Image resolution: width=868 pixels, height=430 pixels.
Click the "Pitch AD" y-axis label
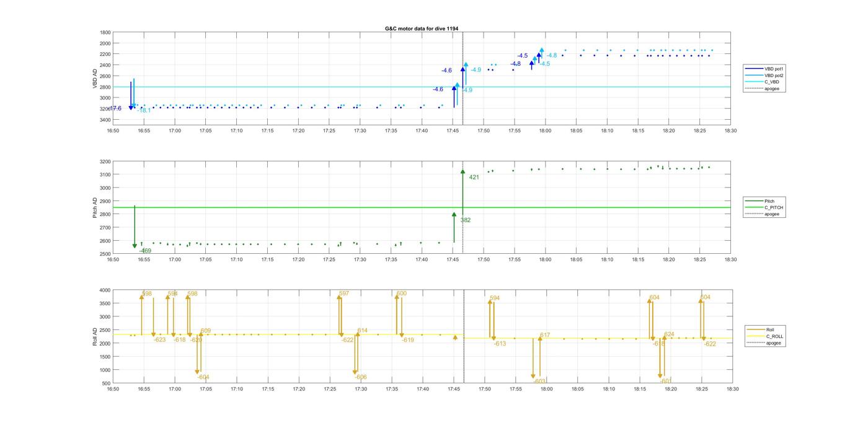(x=95, y=207)
